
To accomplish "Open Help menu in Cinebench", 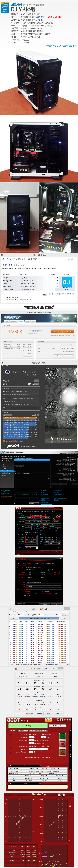I will tap(7, 366).
